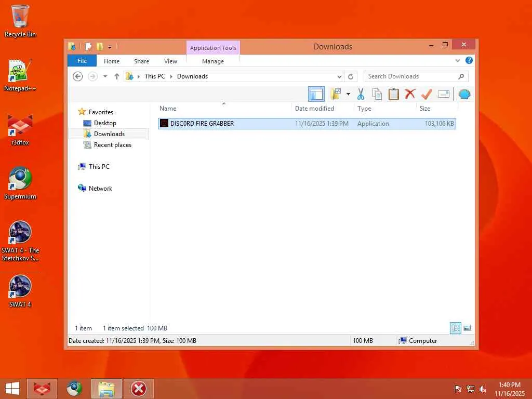Open Explorer help icon
This screenshot has width=532, height=399.
point(469,60)
